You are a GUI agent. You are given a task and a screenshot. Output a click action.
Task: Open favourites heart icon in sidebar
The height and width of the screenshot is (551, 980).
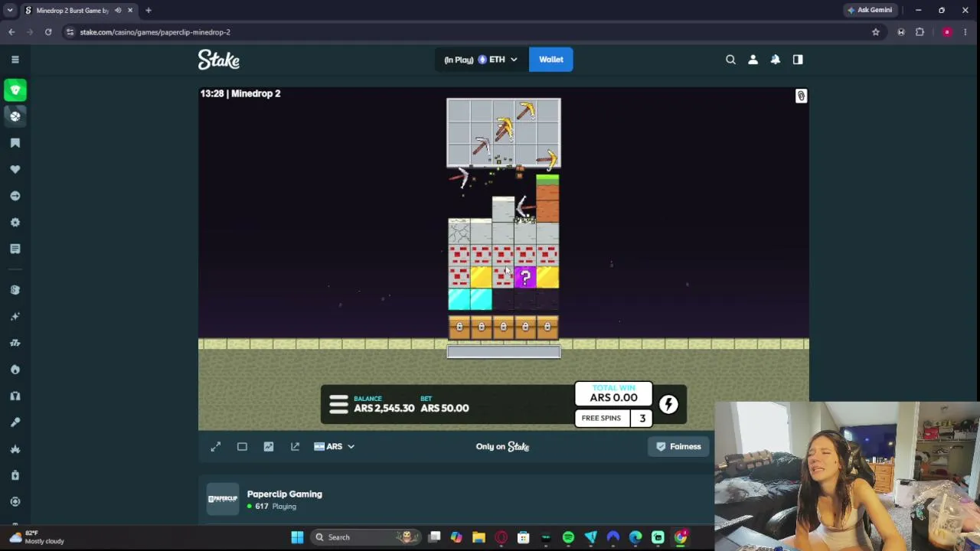[15, 169]
